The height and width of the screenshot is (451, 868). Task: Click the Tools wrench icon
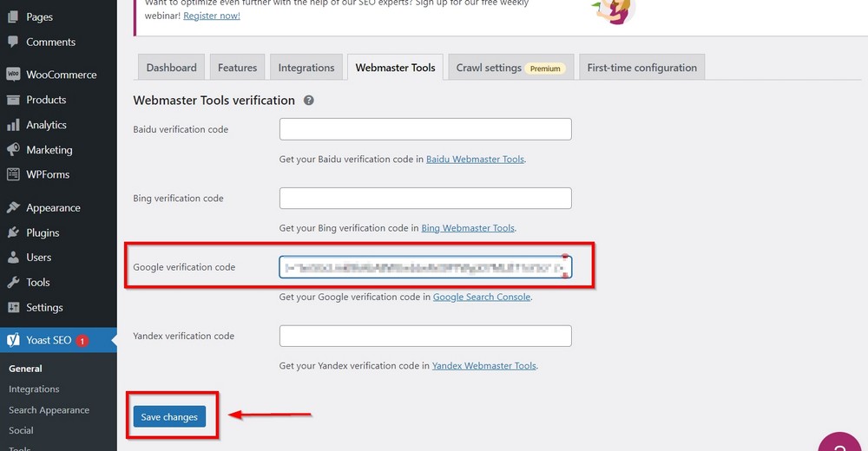(x=13, y=282)
